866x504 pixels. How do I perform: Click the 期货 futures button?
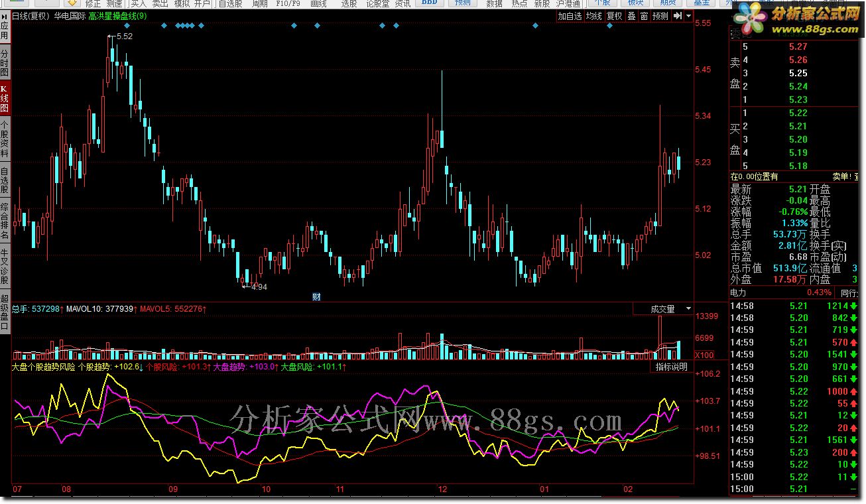pyautogui.click(x=668, y=3)
